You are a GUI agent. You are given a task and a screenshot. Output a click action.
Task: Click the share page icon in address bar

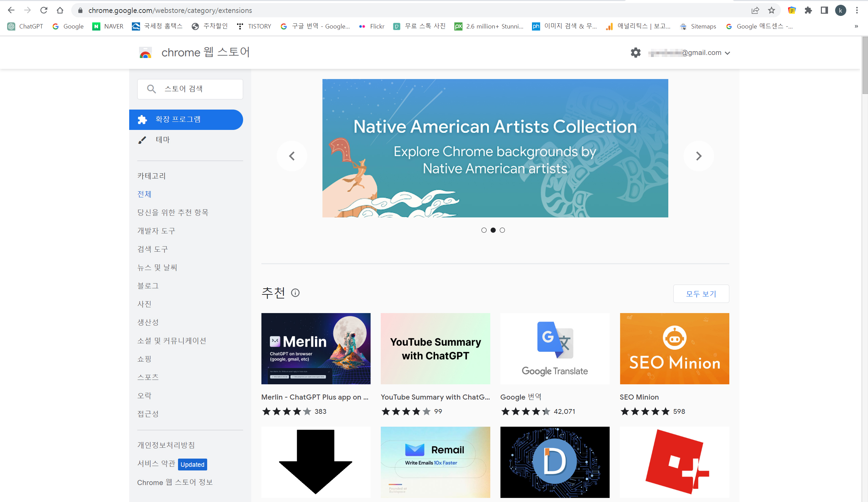755,10
